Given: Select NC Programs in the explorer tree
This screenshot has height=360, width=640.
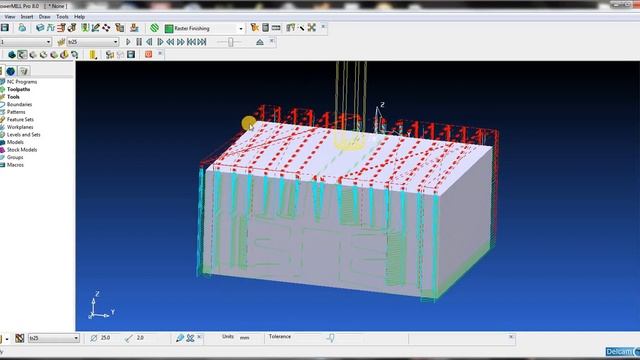Looking at the screenshot, I should 22,82.
